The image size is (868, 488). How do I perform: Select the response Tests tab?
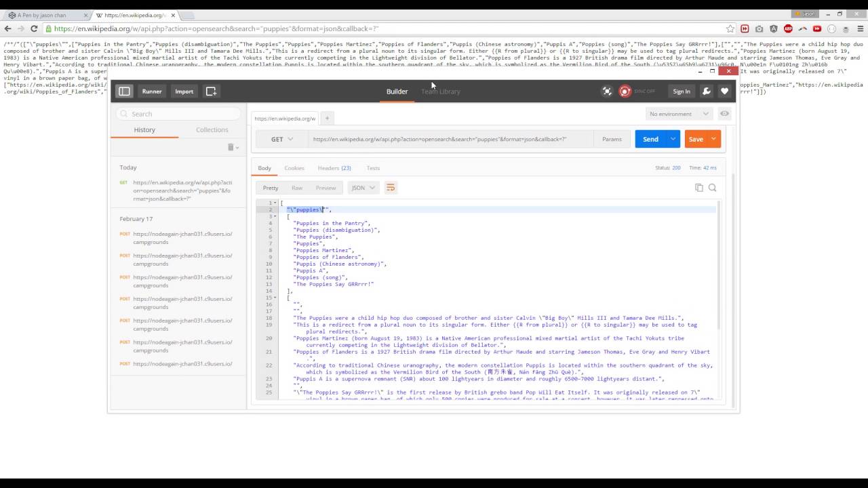373,168
